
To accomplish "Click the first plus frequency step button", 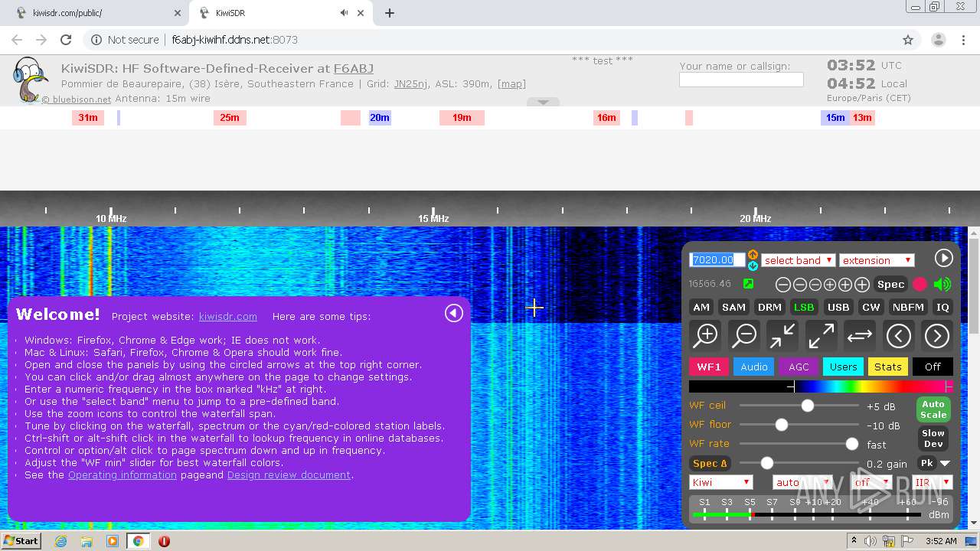I will tap(830, 285).
